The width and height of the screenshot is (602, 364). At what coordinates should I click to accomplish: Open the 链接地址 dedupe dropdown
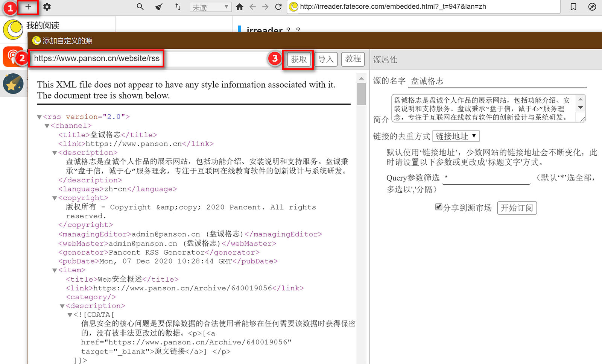[456, 136]
